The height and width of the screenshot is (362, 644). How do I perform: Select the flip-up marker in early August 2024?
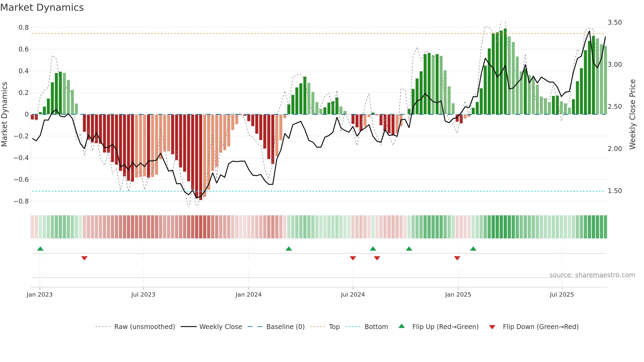click(x=373, y=249)
